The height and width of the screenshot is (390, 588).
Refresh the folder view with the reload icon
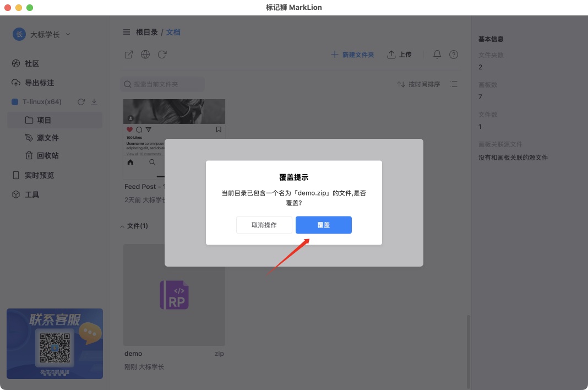tap(161, 54)
